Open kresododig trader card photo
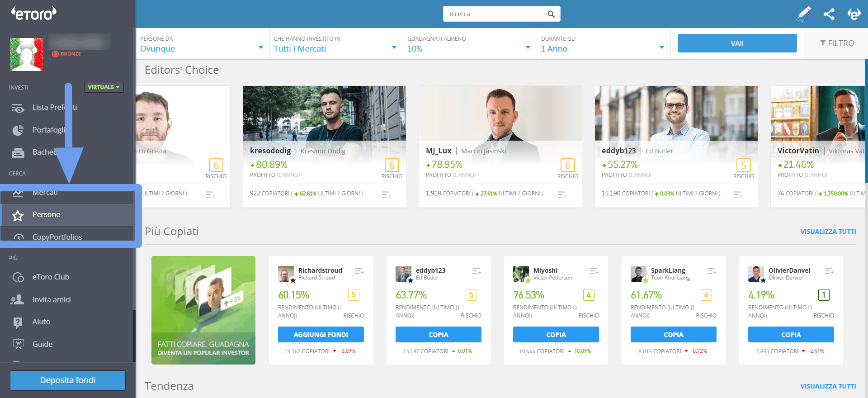Viewport: 868px width, 398px height. (x=325, y=114)
